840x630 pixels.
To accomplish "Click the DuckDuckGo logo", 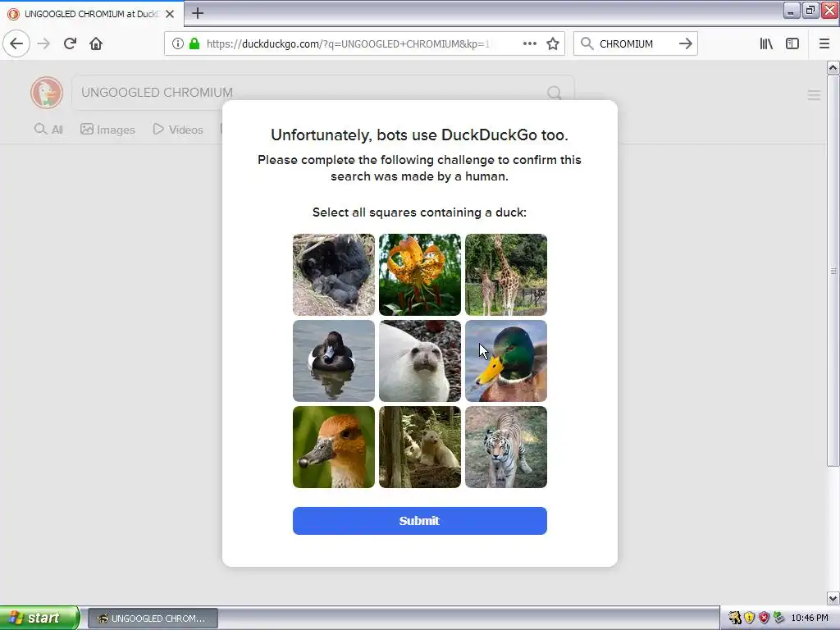I will pos(47,92).
